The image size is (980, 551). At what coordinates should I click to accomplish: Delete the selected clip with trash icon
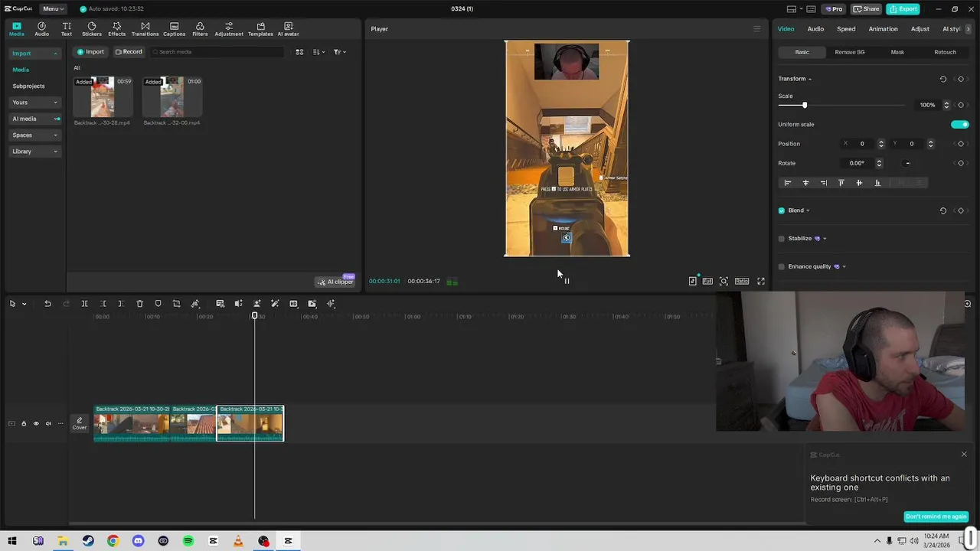(139, 304)
